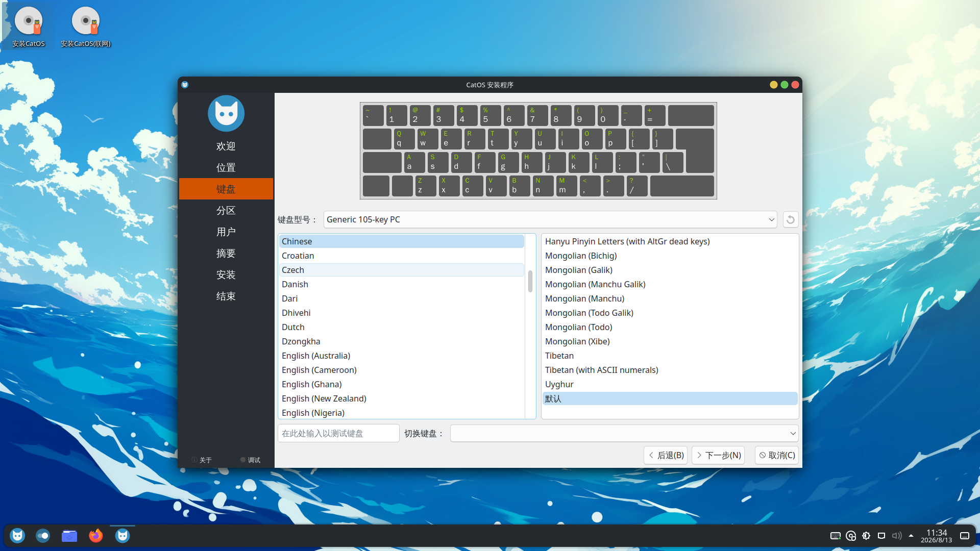980x551 pixels.
Task: Select English (Ghana) layout
Action: [x=402, y=384]
